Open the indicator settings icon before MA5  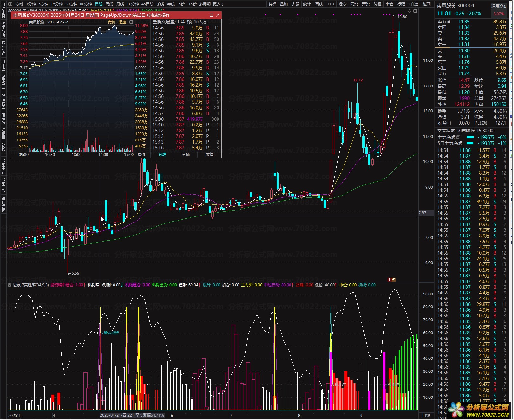click(x=65, y=11)
